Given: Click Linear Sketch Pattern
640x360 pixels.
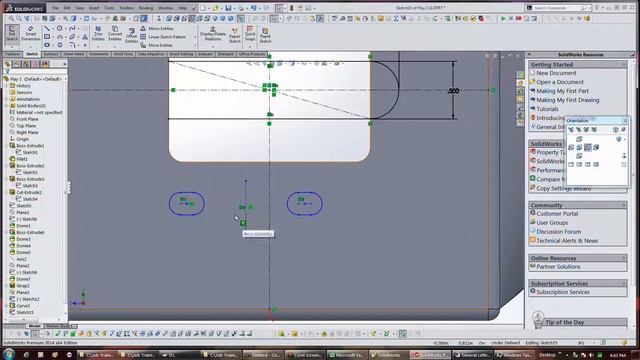Looking at the screenshot, I should pos(163,37).
